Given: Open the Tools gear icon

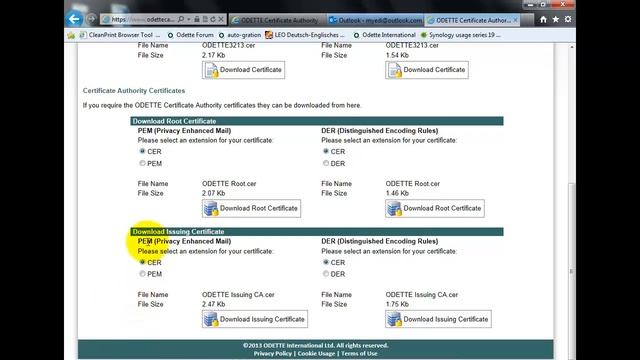Looking at the screenshot, I should [x=568, y=19].
